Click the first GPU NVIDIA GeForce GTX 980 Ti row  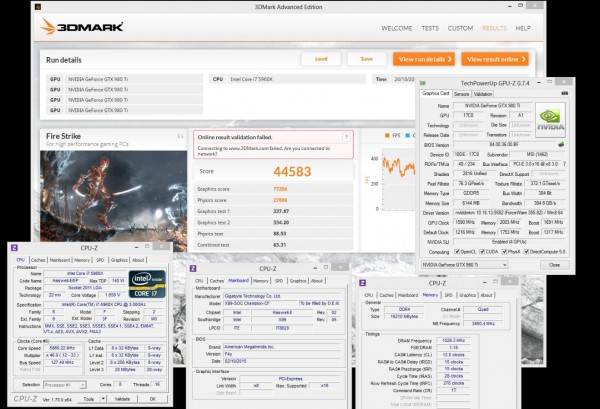click(x=125, y=79)
